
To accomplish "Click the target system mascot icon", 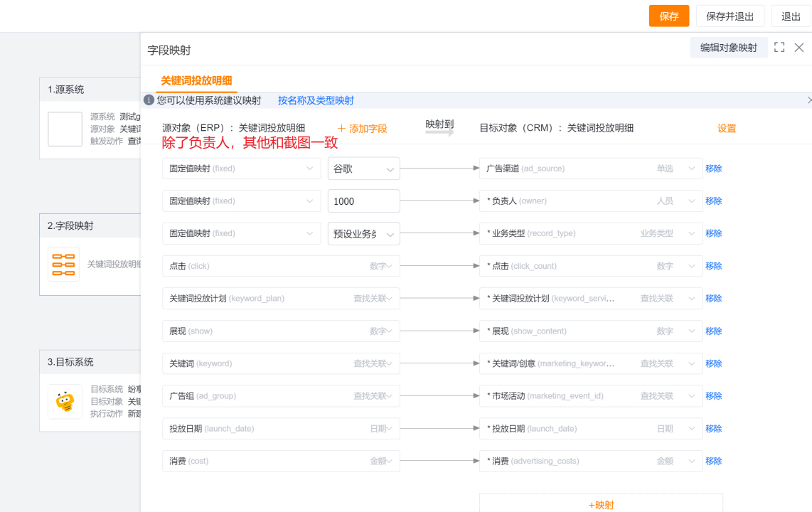I will (65, 401).
